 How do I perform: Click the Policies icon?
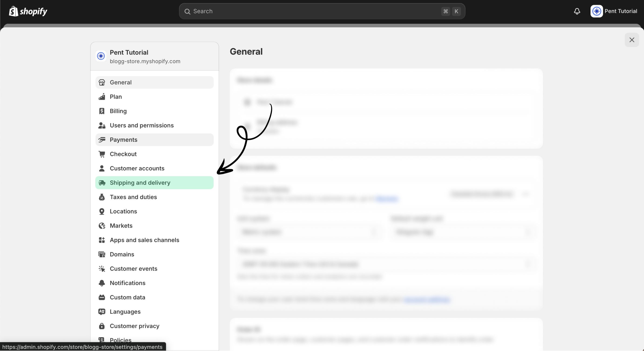[102, 340]
